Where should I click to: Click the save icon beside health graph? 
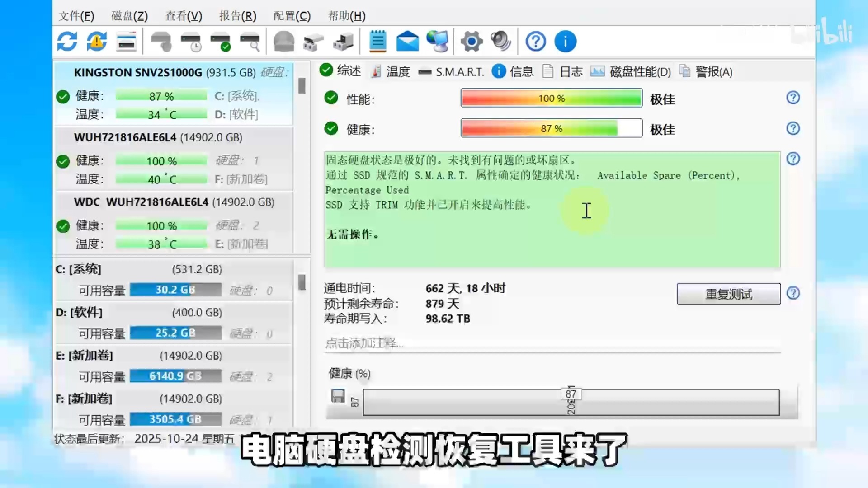click(x=338, y=396)
